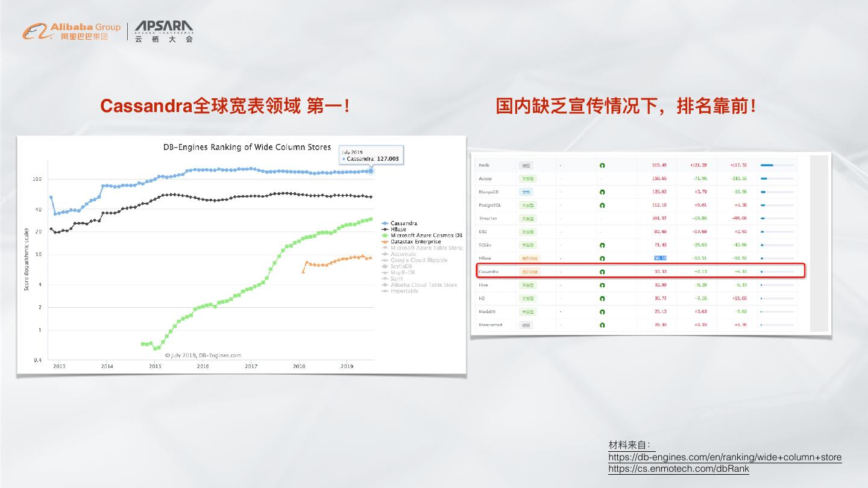Click the 2016 x-axis label

203,366
